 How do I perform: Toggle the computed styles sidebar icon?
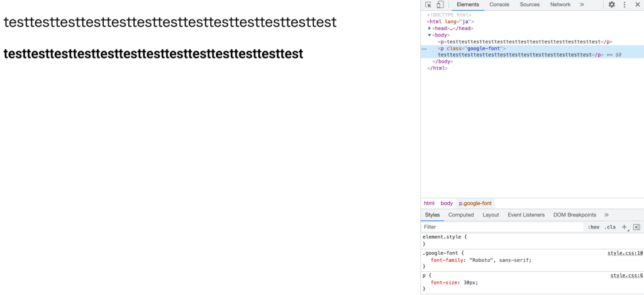(636, 227)
